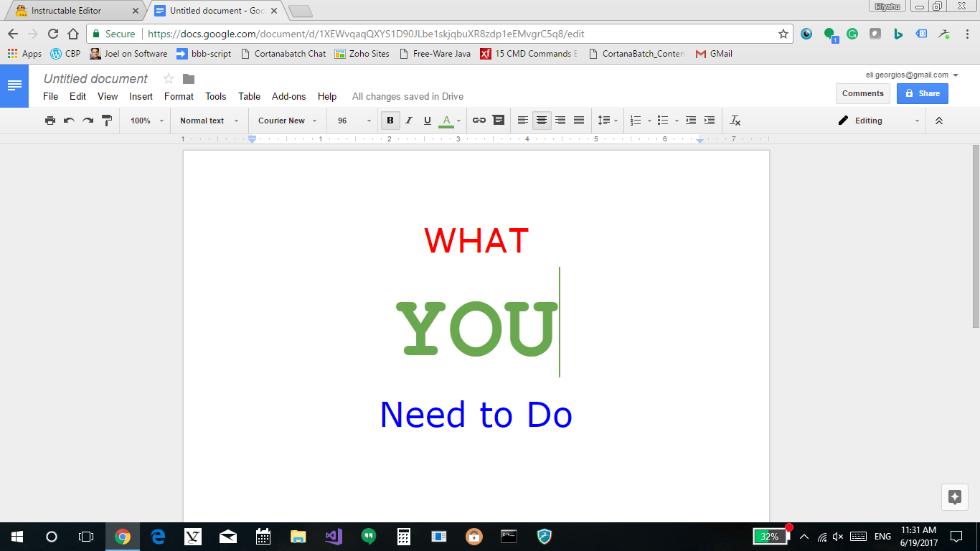Expand the bulleted list options arrow

(677, 121)
